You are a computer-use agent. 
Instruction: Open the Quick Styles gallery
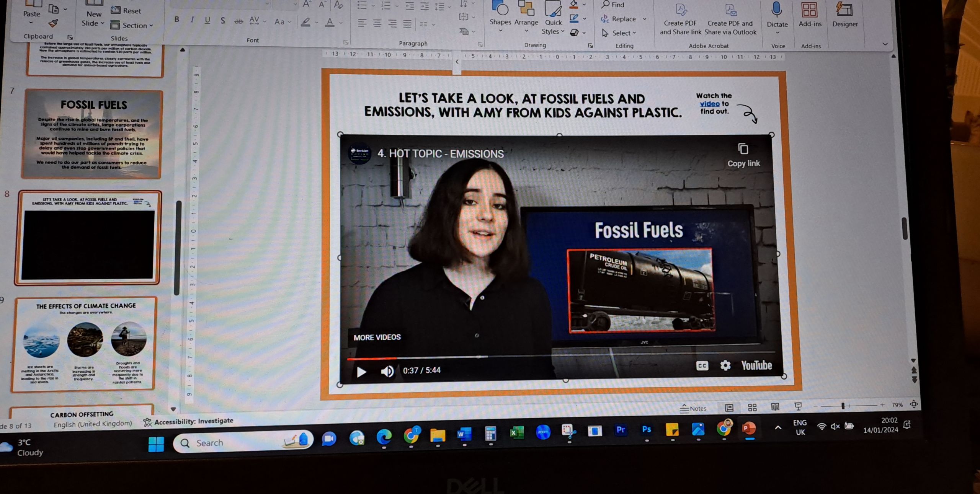553,17
